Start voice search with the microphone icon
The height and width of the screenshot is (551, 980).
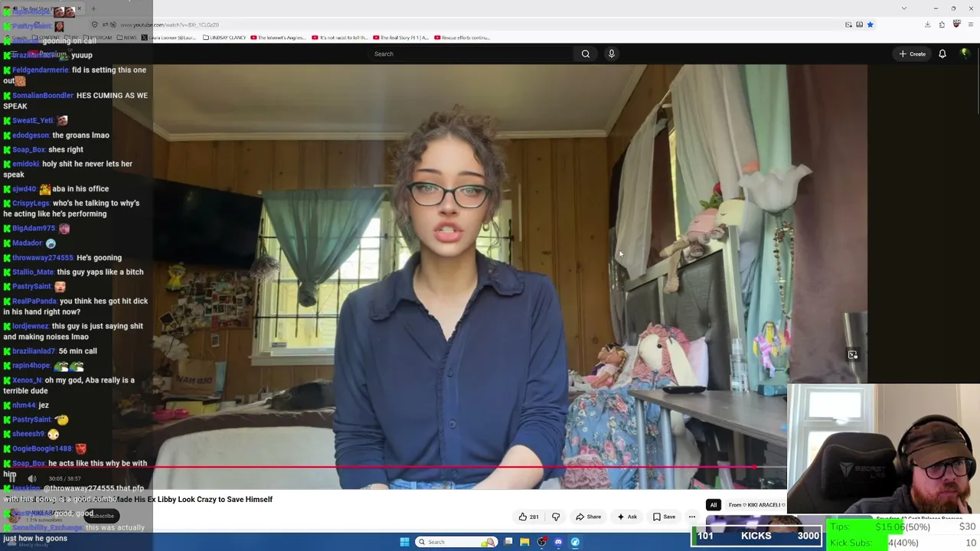(x=611, y=54)
